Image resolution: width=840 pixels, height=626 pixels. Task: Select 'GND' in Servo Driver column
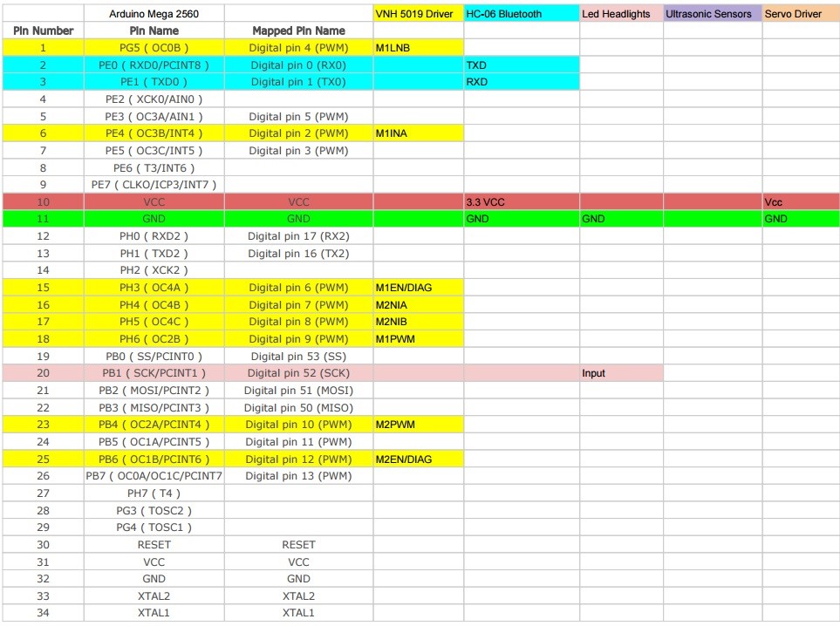(801, 219)
